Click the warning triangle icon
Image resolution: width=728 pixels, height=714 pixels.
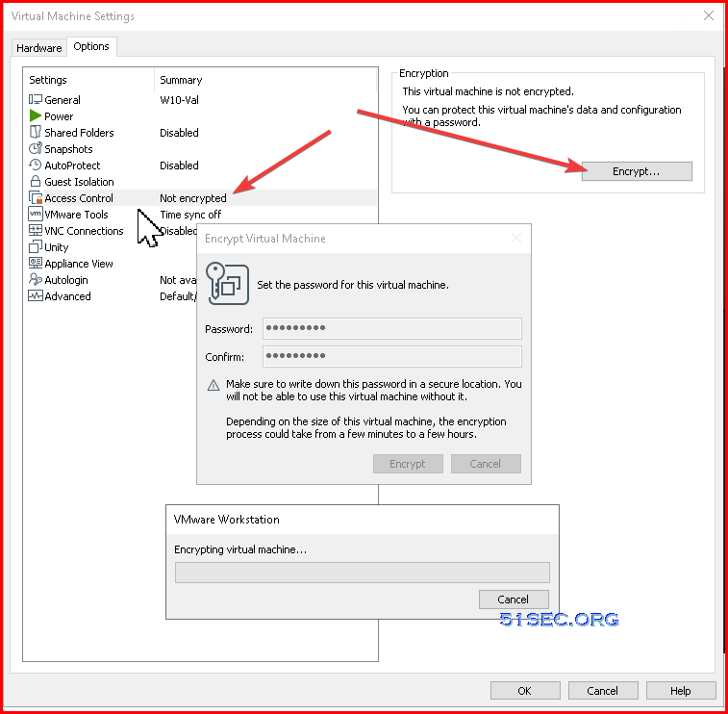pos(213,385)
